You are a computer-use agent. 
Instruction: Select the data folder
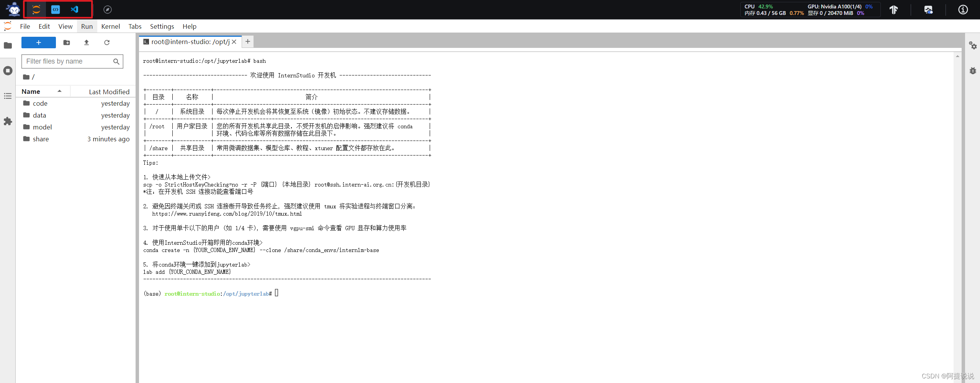(x=76, y=115)
